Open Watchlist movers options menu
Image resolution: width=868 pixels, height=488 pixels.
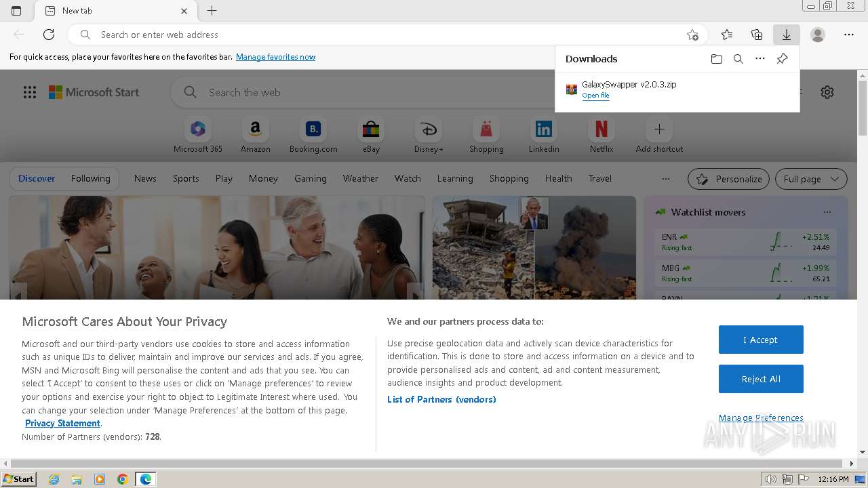pyautogui.click(x=827, y=212)
